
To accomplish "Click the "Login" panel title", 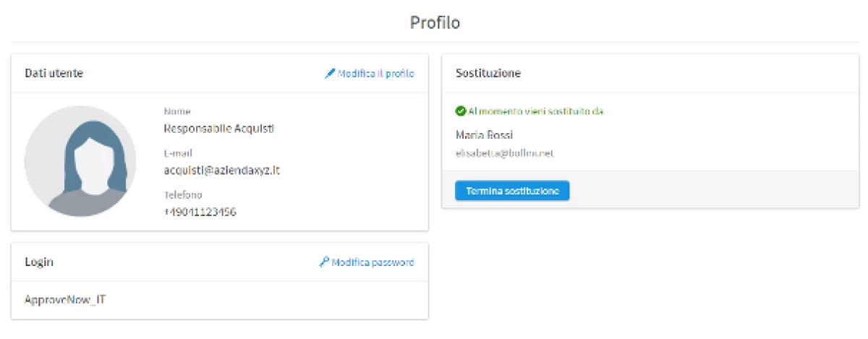I will tap(39, 262).
